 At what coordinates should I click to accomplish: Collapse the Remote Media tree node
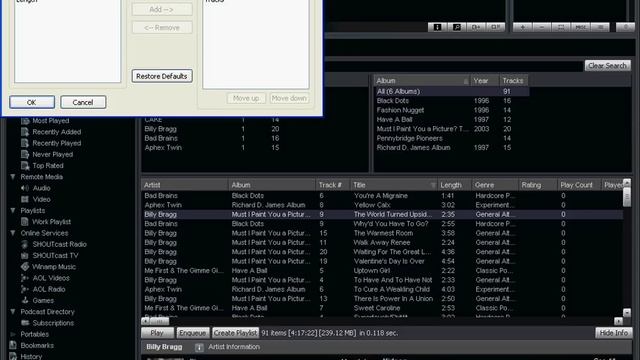pos(13,177)
